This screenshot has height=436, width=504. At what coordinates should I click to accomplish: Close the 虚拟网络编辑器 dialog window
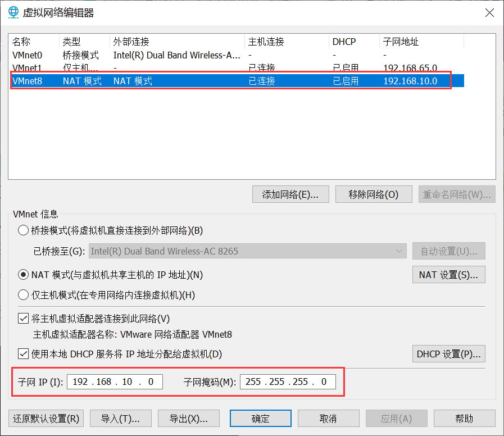coord(489,12)
